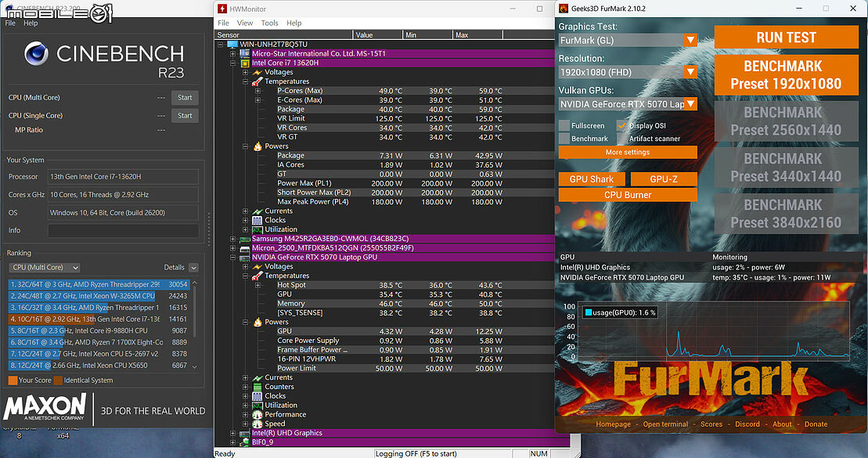
Task: Click the Voltages lightning icon under Intel Core i7
Action: coord(258,72)
